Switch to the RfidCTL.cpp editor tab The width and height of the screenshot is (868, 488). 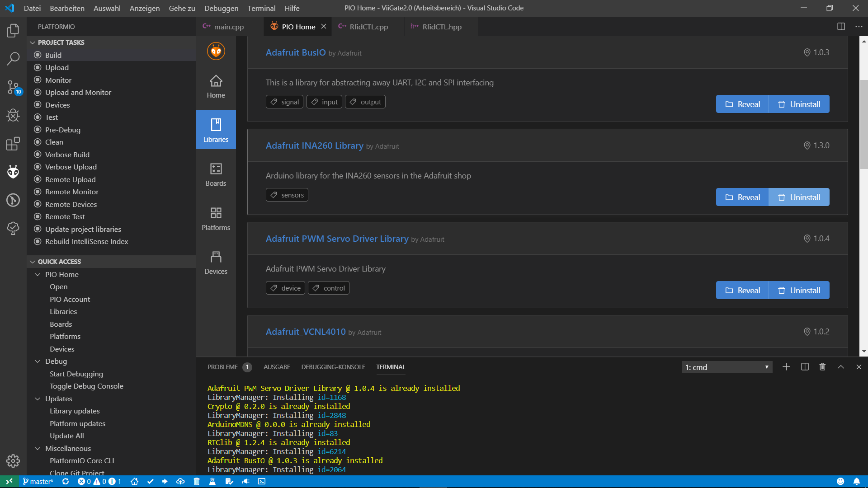pos(368,27)
